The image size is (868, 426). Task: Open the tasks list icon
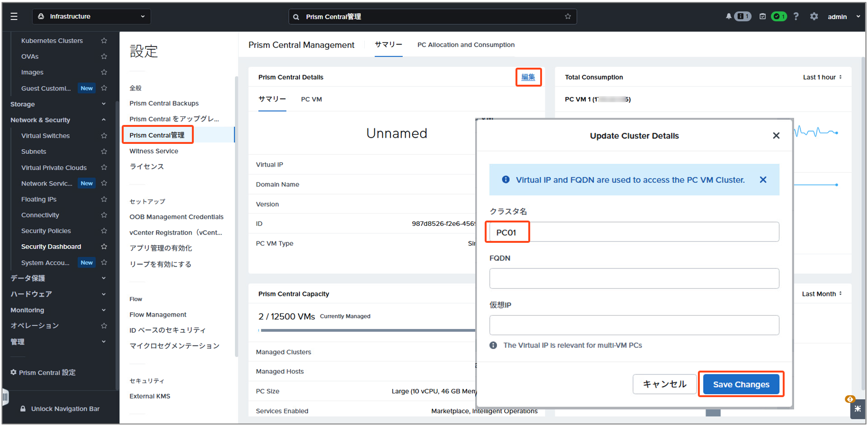click(x=762, y=17)
